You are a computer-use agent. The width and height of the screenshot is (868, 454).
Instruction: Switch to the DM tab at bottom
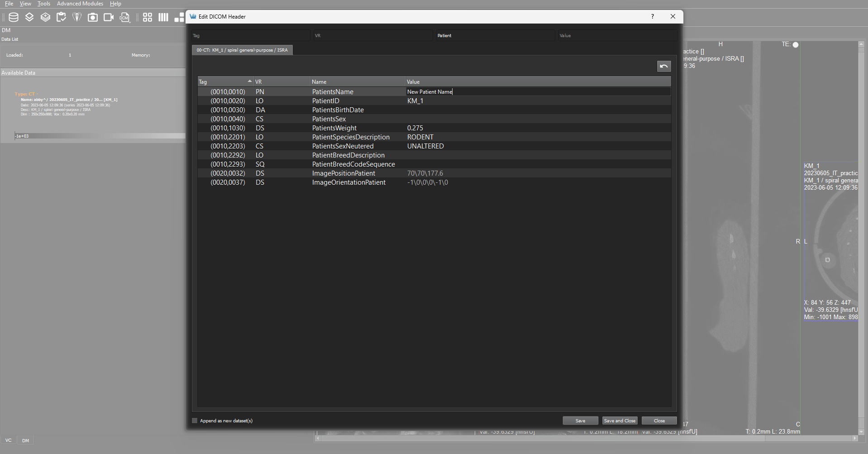(x=25, y=440)
